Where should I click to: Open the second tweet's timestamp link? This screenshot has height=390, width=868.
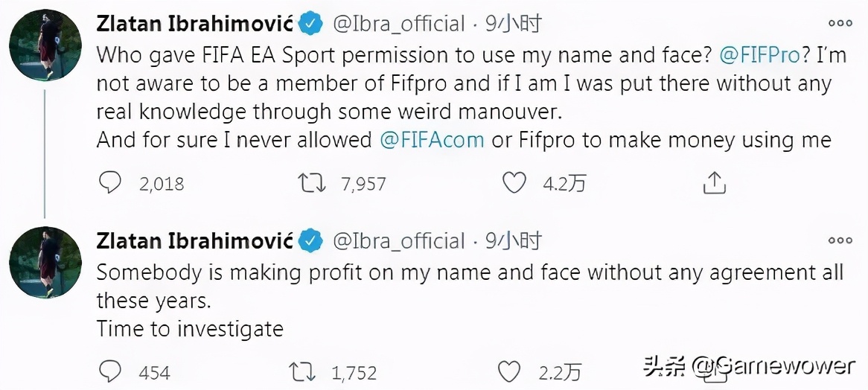(x=514, y=241)
